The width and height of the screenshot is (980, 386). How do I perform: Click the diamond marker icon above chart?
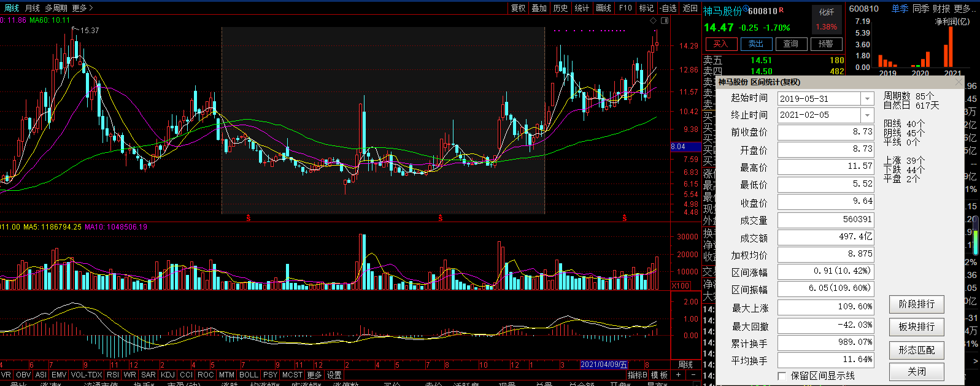(654, 21)
